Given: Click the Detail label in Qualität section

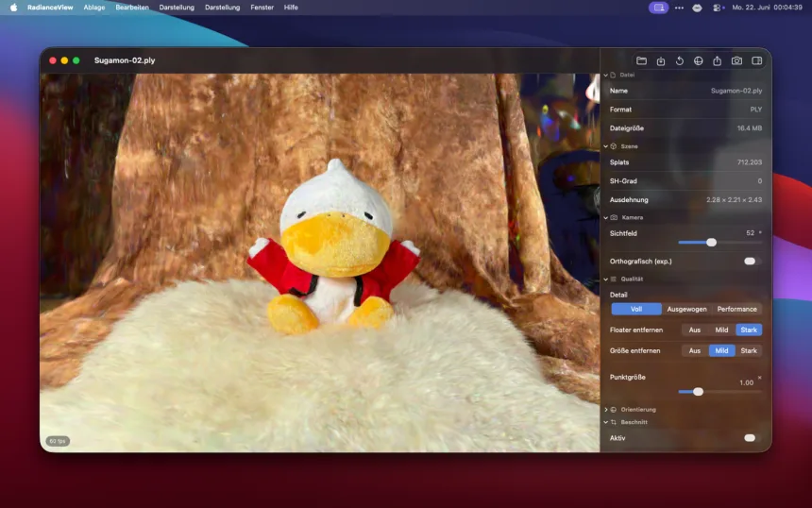Looking at the screenshot, I should click(618, 295).
